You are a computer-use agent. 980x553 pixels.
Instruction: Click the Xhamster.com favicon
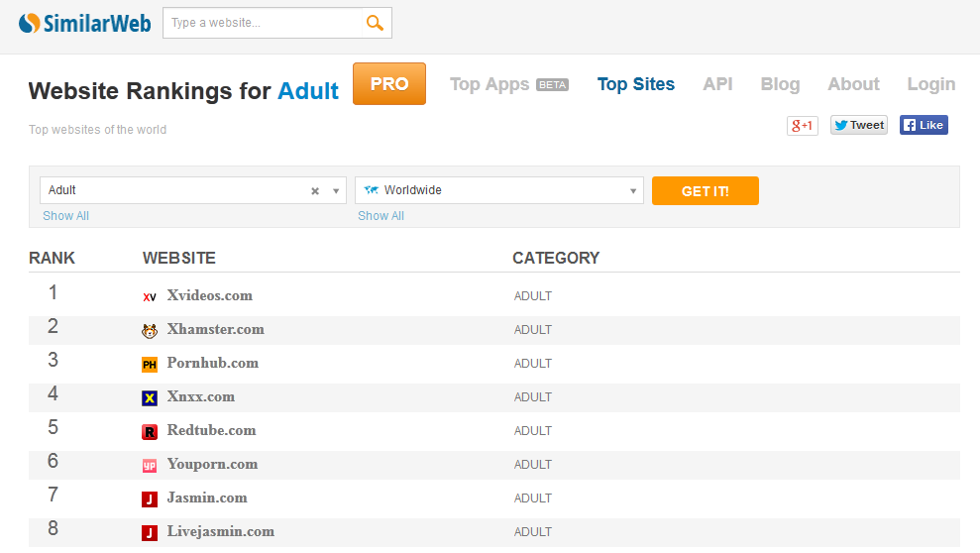(150, 331)
